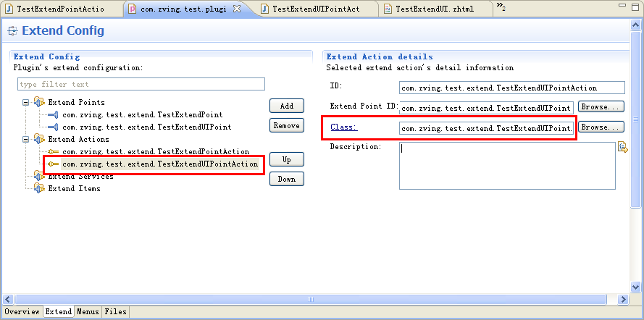Switch to the Menus tab

(88, 312)
